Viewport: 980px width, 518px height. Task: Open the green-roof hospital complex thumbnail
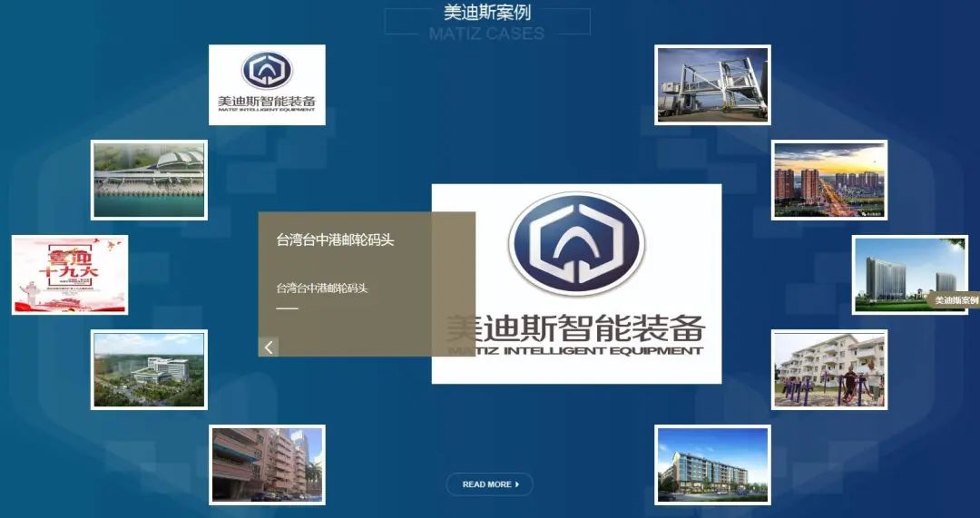tap(149, 370)
